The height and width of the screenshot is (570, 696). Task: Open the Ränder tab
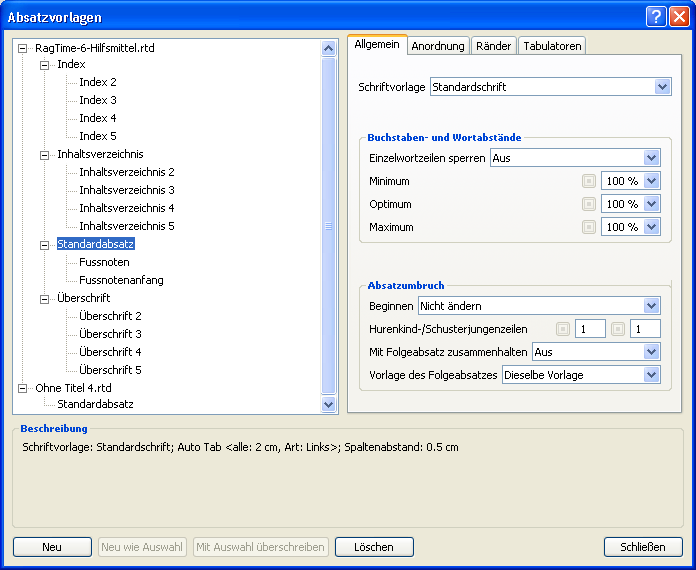(494, 46)
